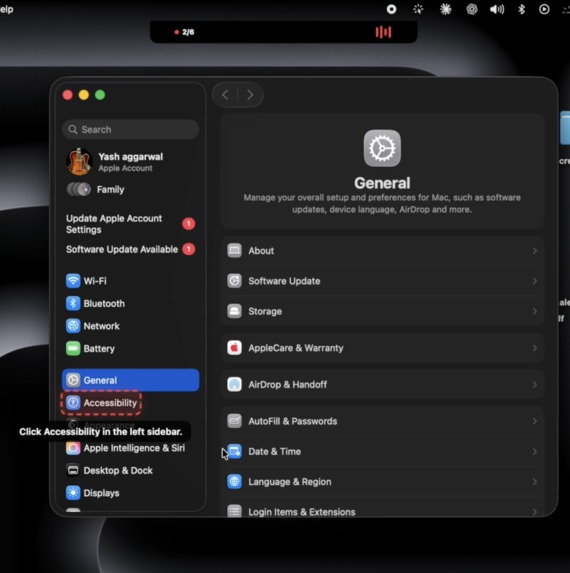
Task: Click the General gear icon in sidebar
Action: [x=73, y=380]
